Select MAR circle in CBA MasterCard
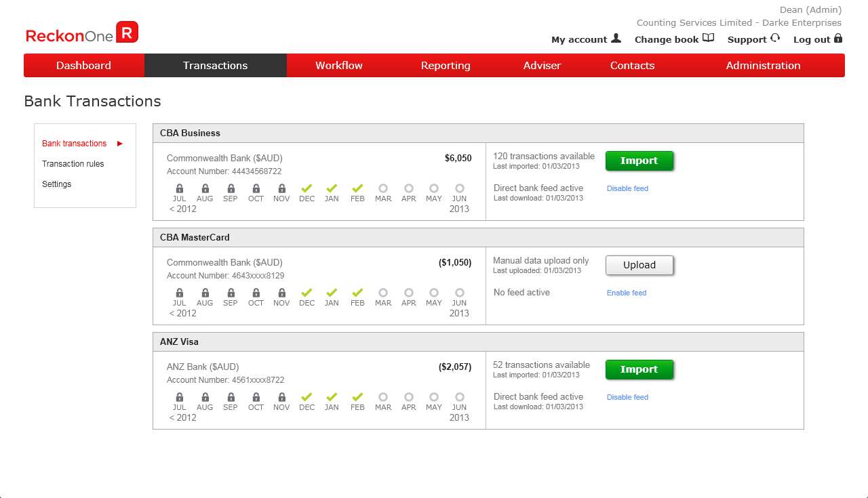Screen dimensions: 868x498 (x=383, y=293)
